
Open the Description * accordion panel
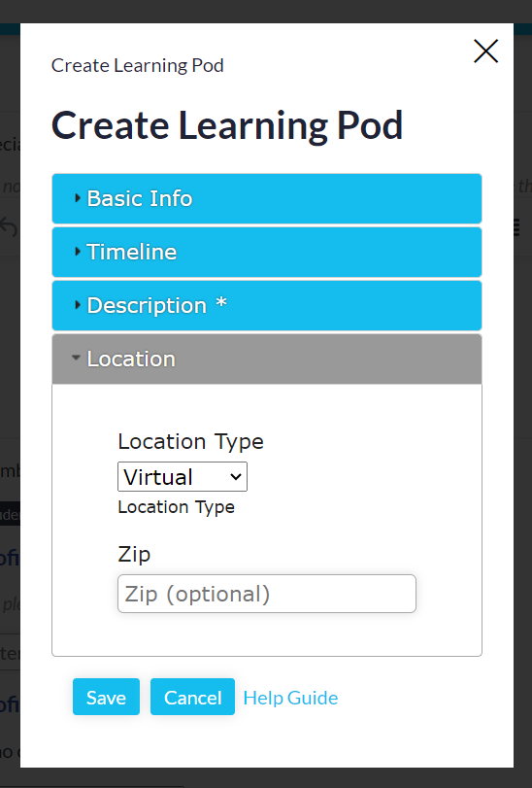[267, 305]
